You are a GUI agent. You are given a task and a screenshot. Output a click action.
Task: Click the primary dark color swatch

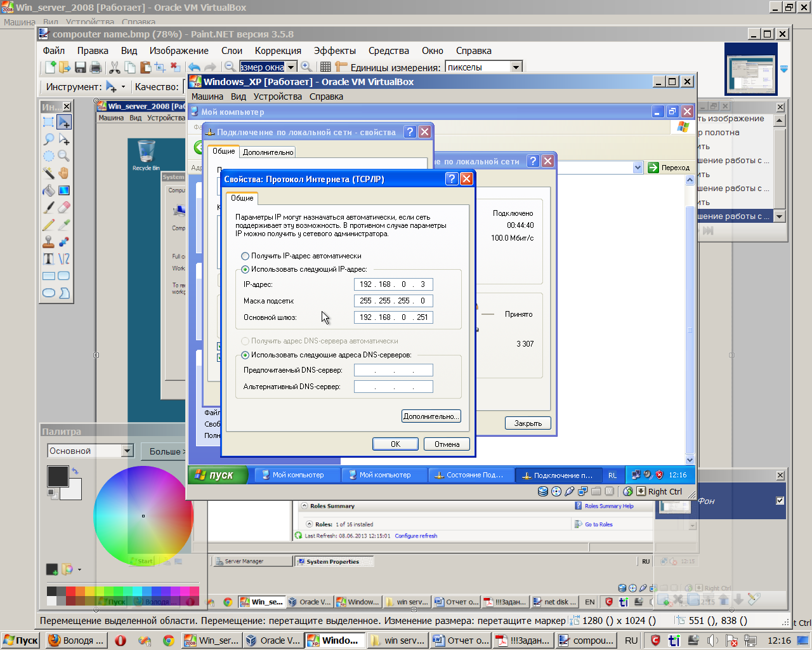click(x=58, y=476)
